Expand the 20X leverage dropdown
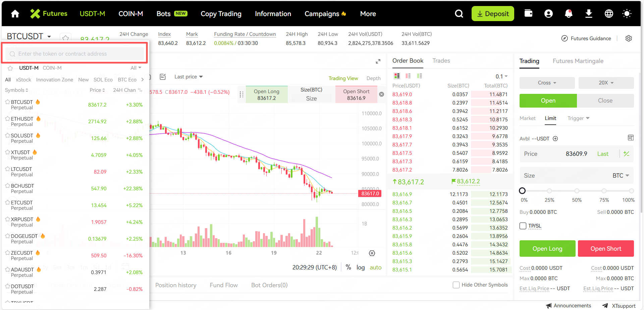 [606, 83]
